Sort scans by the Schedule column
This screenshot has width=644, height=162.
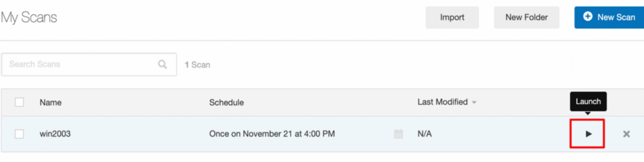pyautogui.click(x=226, y=102)
